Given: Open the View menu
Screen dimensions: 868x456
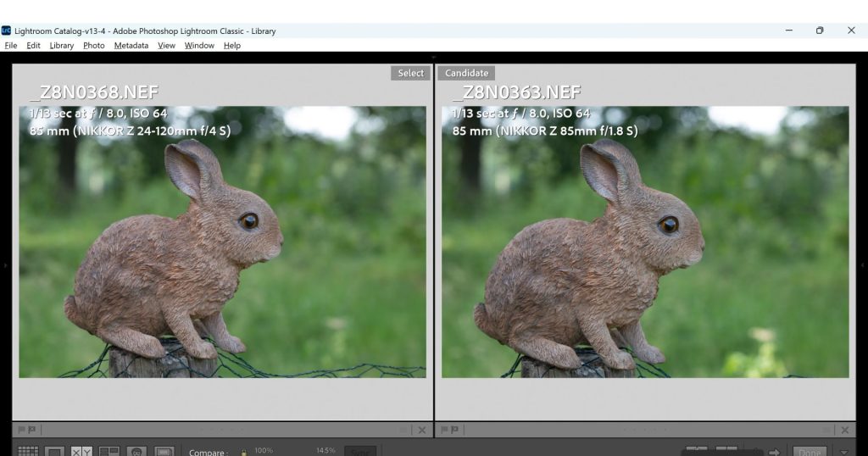Looking at the screenshot, I should coord(166,46).
